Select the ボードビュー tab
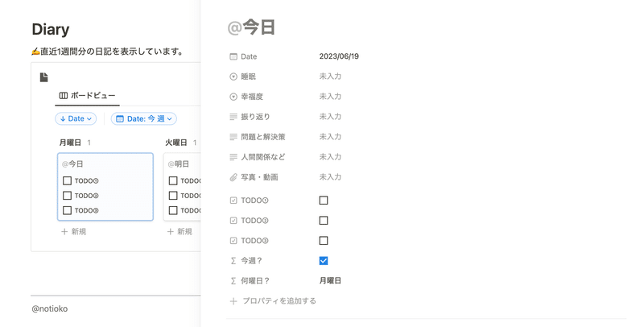 pyautogui.click(x=87, y=96)
